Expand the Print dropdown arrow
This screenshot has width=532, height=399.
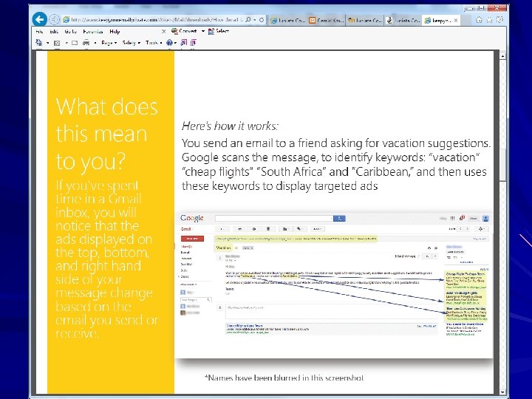pyautogui.click(x=95, y=43)
